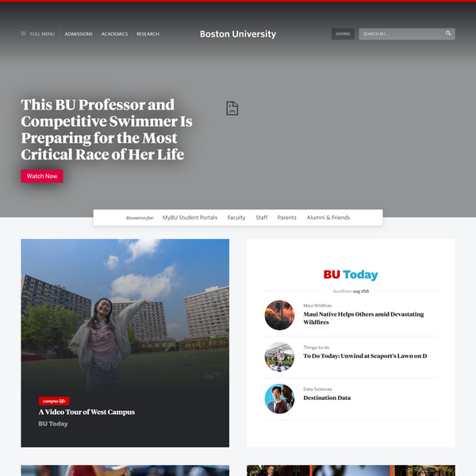Open the Destination Data round thumbnail

279,398
